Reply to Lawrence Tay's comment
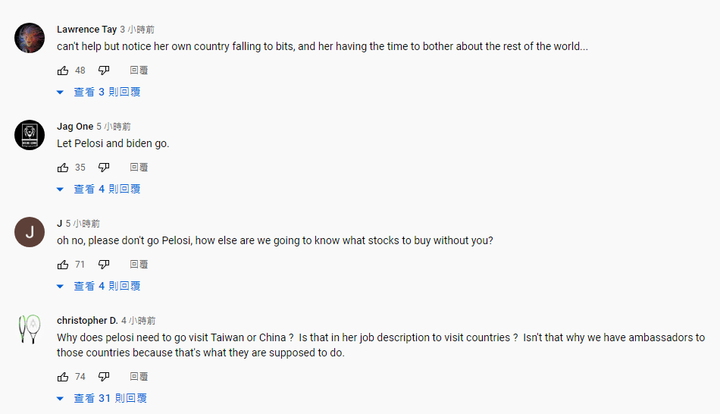 pyautogui.click(x=139, y=70)
